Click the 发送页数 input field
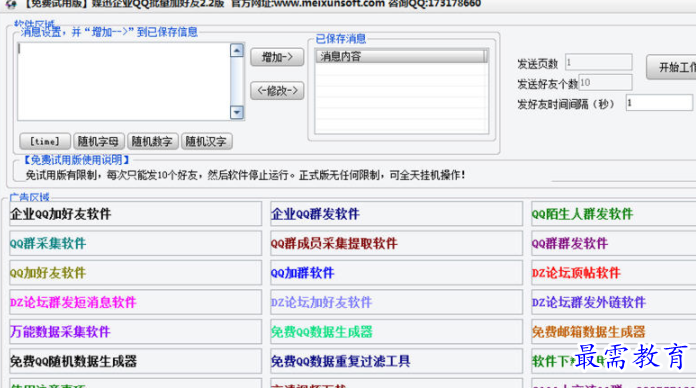This screenshot has width=696, height=388. click(x=598, y=63)
